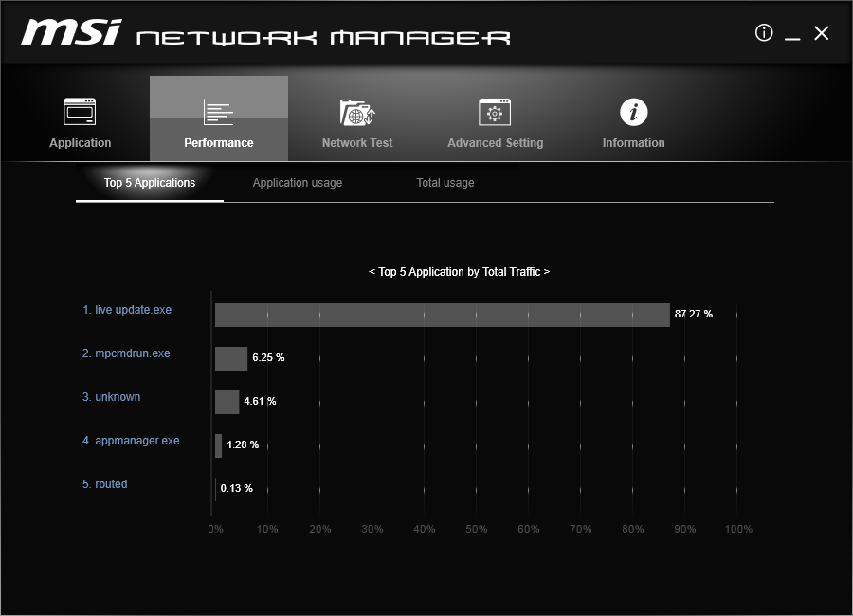Viewport: 853px width, 616px height.
Task: Click the Advanced Setting label
Action: (495, 142)
